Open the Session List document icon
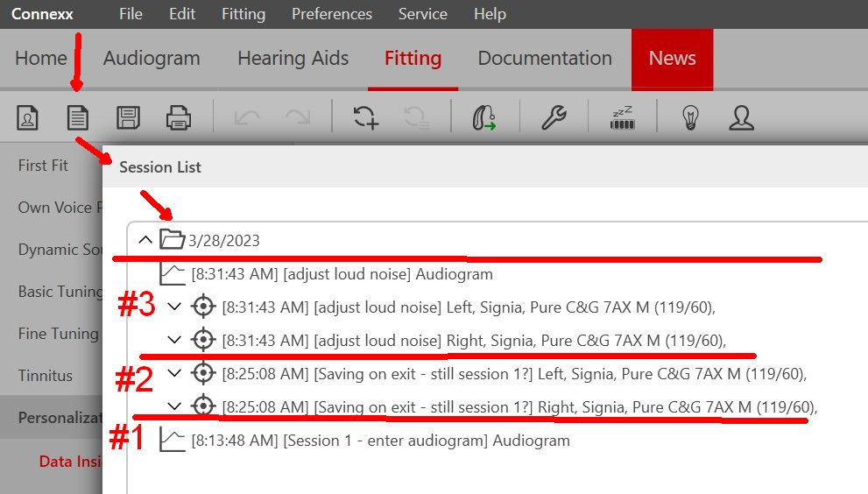 77,117
